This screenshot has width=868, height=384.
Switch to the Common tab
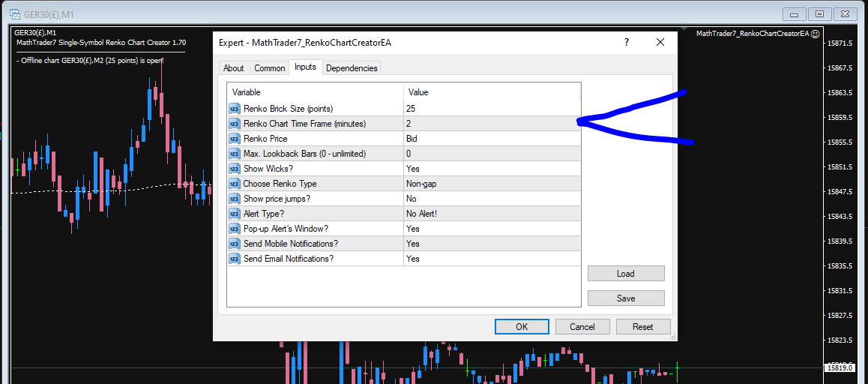coord(270,68)
